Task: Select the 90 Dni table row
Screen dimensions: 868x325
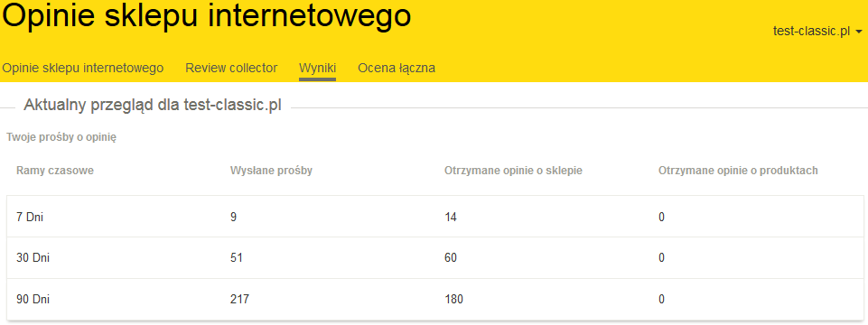Action: (x=435, y=299)
